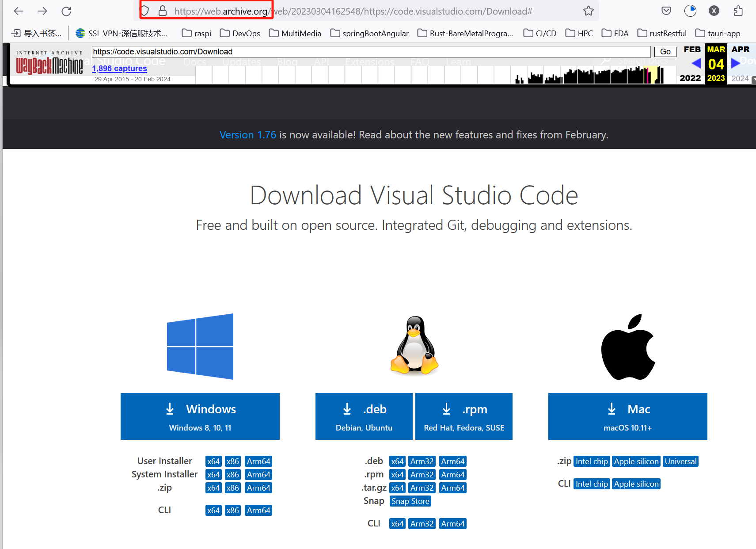Download Mac CLI Intel chip
Screen dimensions: 756x549
(x=592, y=484)
